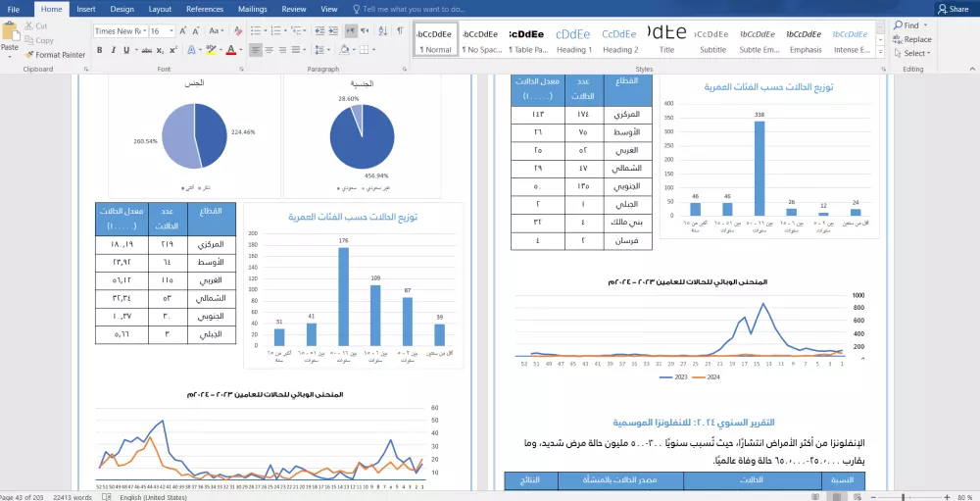
Task: Open the Change Case (Aa) dropdown
Action: [x=217, y=30]
